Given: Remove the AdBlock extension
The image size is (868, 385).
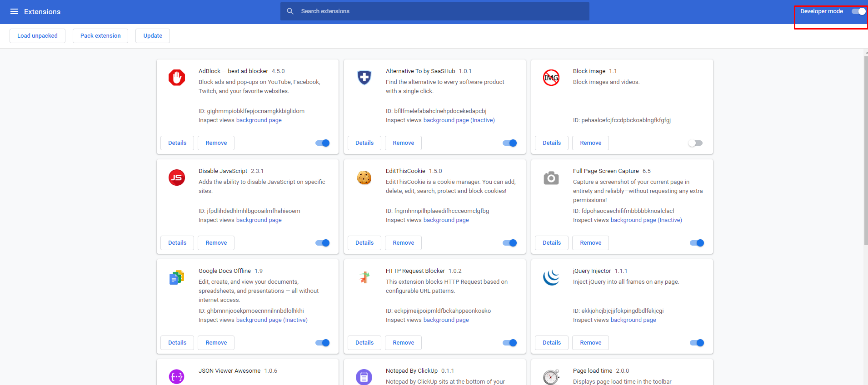Looking at the screenshot, I should pyautogui.click(x=216, y=143).
